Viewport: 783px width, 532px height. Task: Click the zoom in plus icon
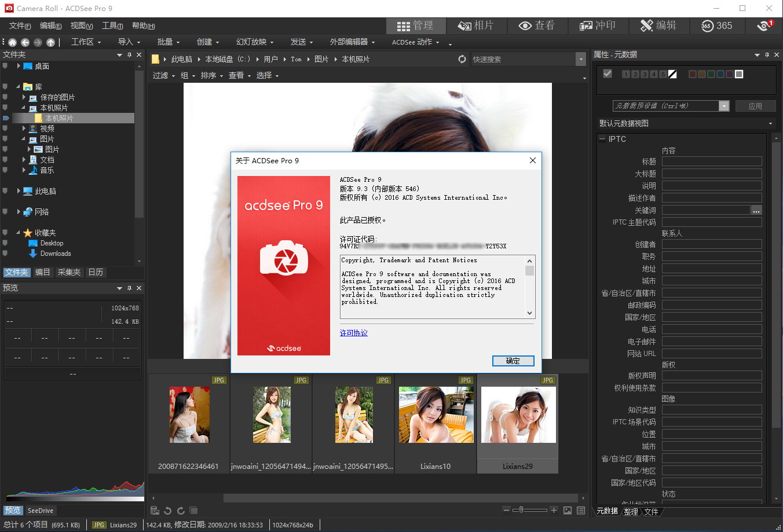pos(554,510)
